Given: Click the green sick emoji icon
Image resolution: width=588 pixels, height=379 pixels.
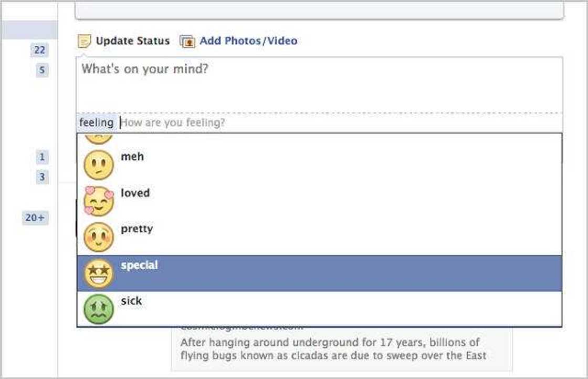Looking at the screenshot, I should click(98, 309).
